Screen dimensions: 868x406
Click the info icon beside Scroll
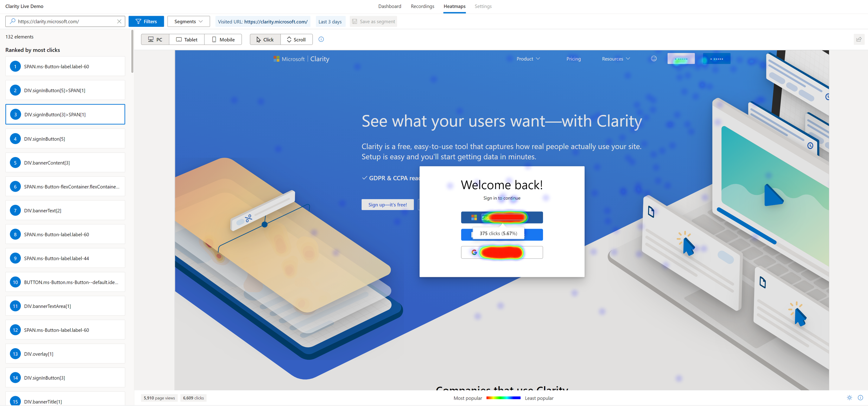click(x=321, y=39)
